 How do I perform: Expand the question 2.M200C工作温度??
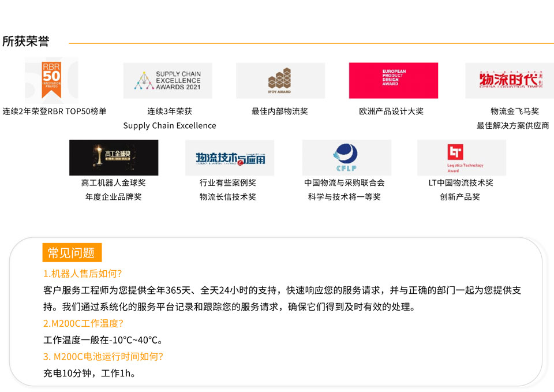tap(83, 323)
